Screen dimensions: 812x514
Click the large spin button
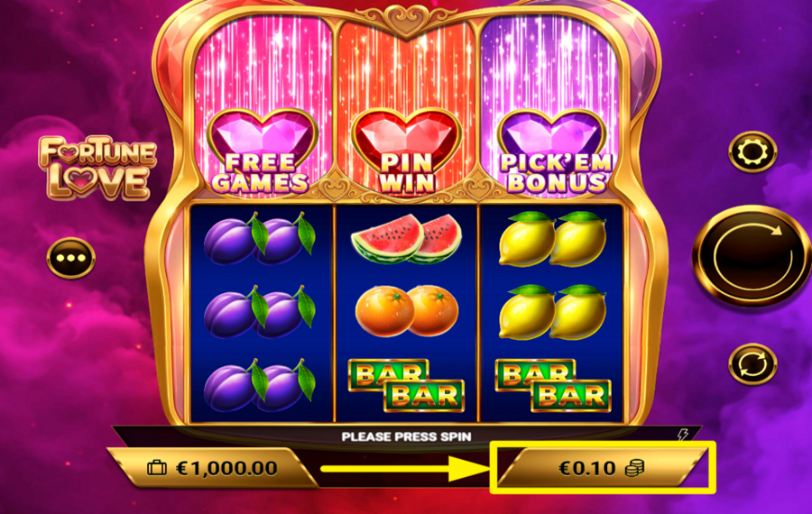click(x=752, y=256)
